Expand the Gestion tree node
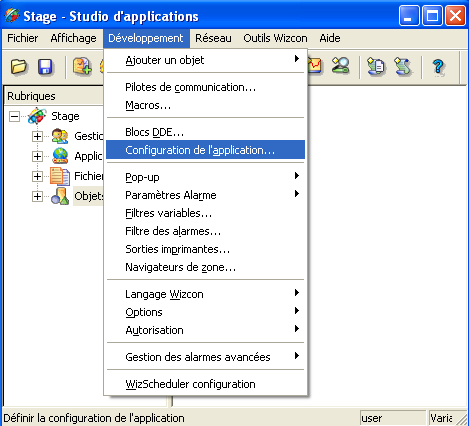469x426 pixels. tap(37, 136)
